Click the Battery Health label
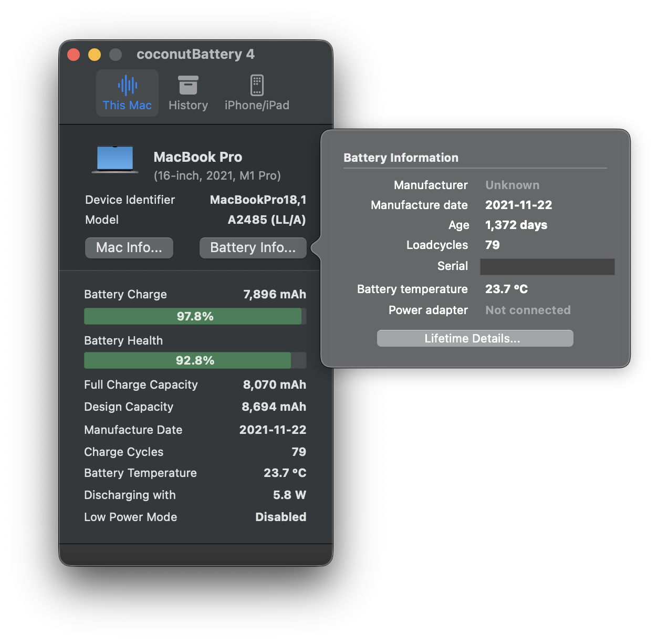This screenshot has height=644, width=668. pos(123,340)
